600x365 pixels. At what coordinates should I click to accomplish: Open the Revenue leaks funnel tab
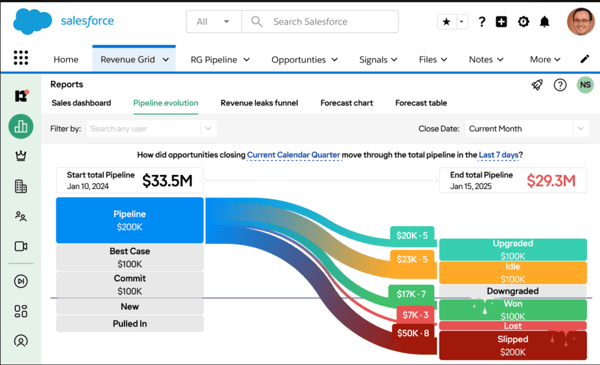259,103
